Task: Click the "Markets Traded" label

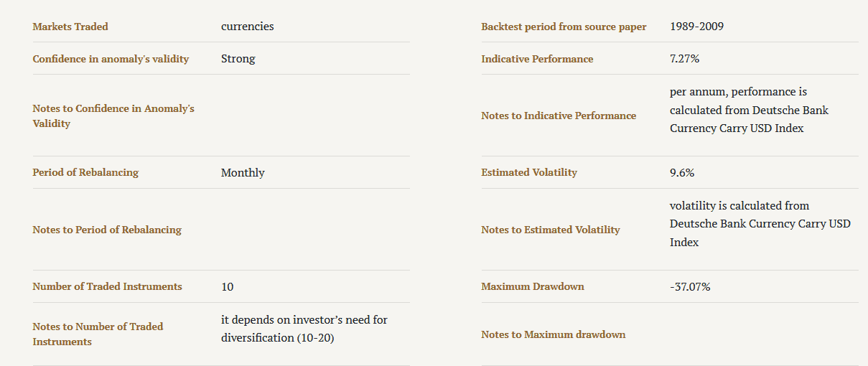Action: pyautogui.click(x=70, y=27)
